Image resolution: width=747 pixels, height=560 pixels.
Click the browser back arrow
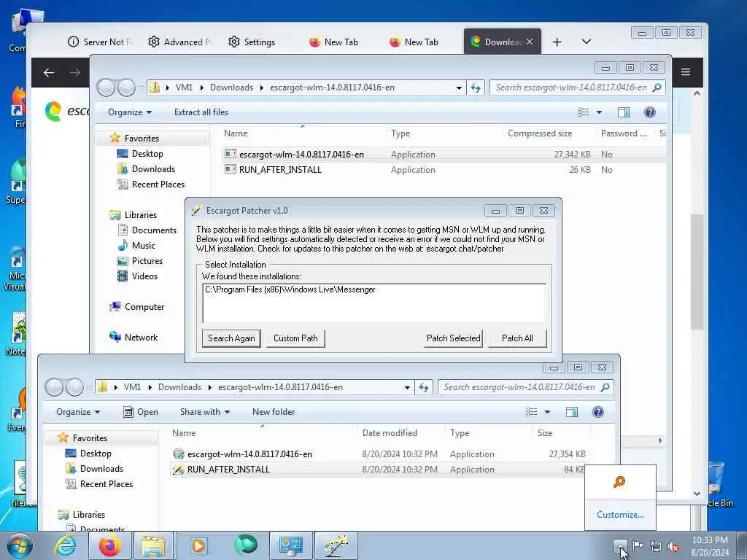click(x=49, y=72)
